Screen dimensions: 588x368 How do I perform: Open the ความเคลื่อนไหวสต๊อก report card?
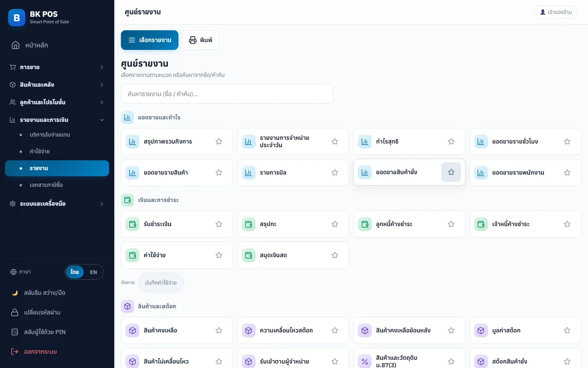pyautogui.click(x=293, y=330)
